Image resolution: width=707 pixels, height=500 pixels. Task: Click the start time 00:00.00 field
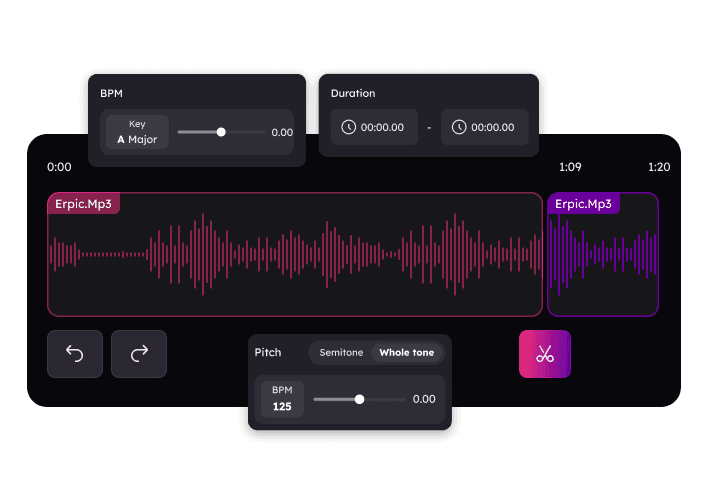coord(374,127)
